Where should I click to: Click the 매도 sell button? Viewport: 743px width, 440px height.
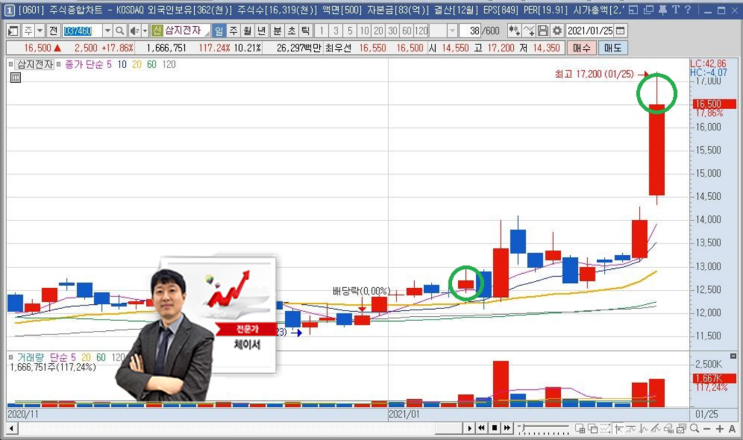(613, 48)
